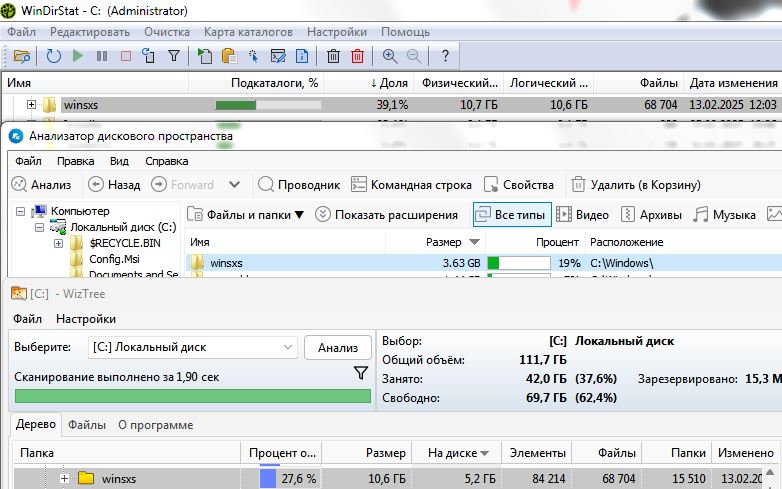
Task: Click the black delete to recycle bin icon
Action: [333, 56]
